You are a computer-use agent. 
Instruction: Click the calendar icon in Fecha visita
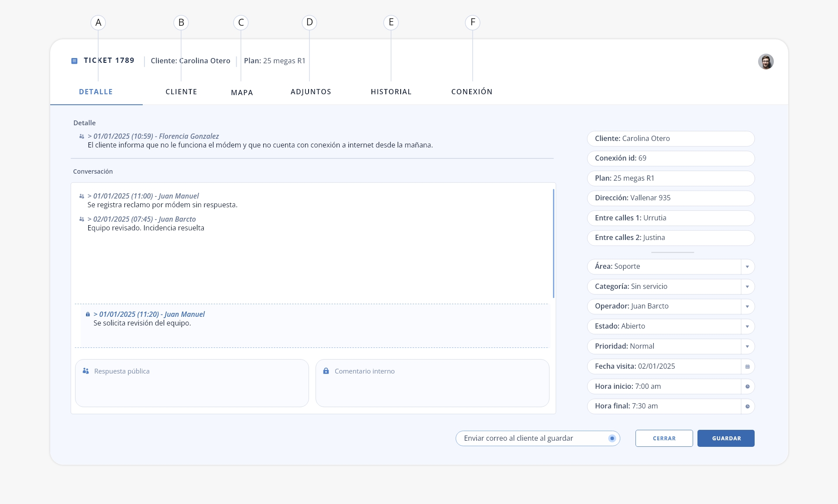747,367
